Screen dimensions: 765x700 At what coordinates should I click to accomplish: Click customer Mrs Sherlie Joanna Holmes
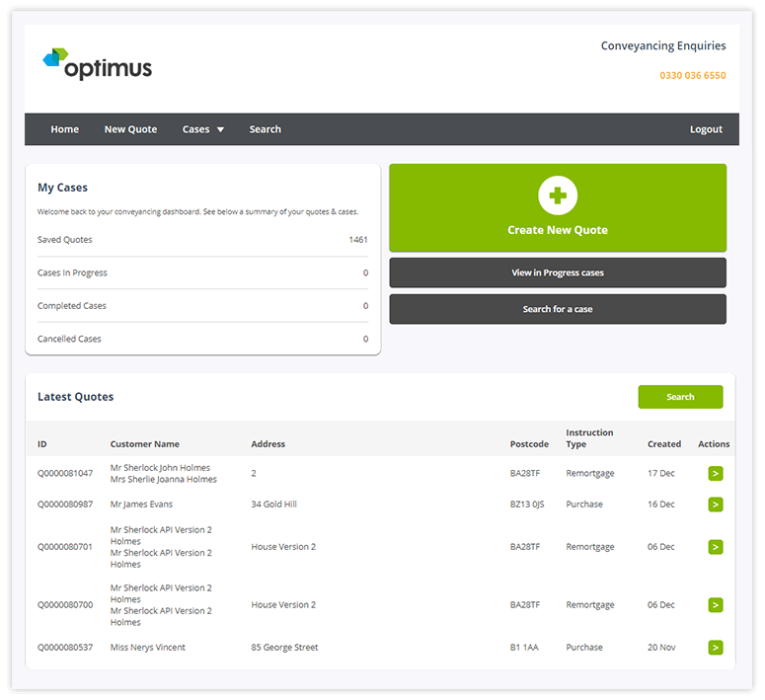point(164,480)
